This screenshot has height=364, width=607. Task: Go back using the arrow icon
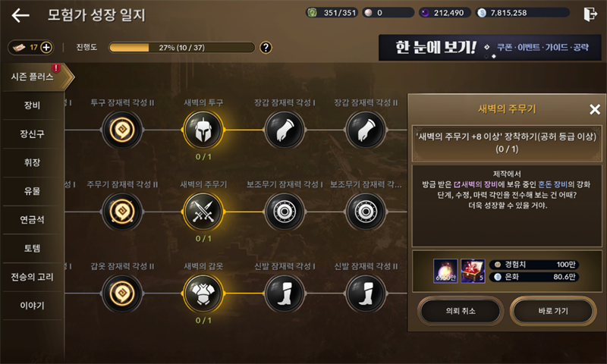(x=20, y=15)
